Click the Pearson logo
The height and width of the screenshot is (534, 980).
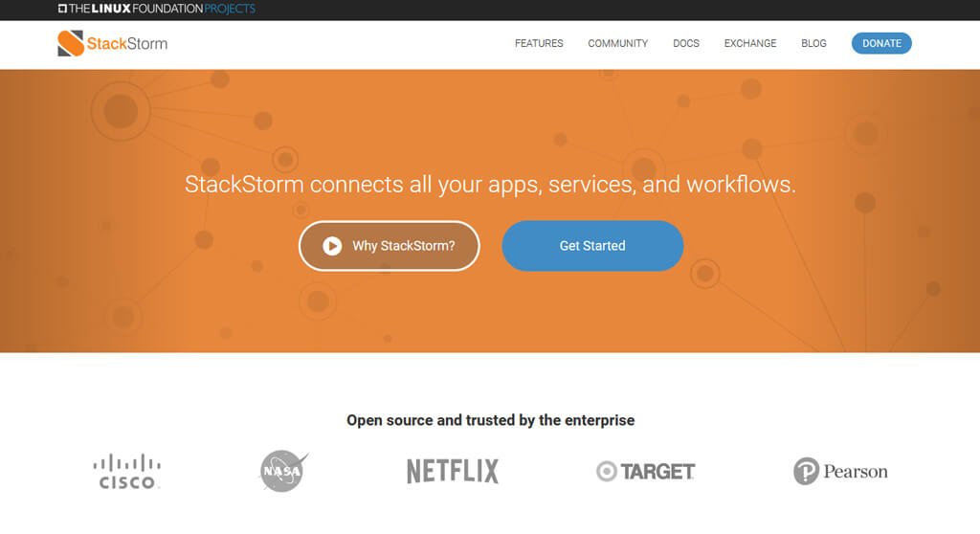tap(840, 471)
